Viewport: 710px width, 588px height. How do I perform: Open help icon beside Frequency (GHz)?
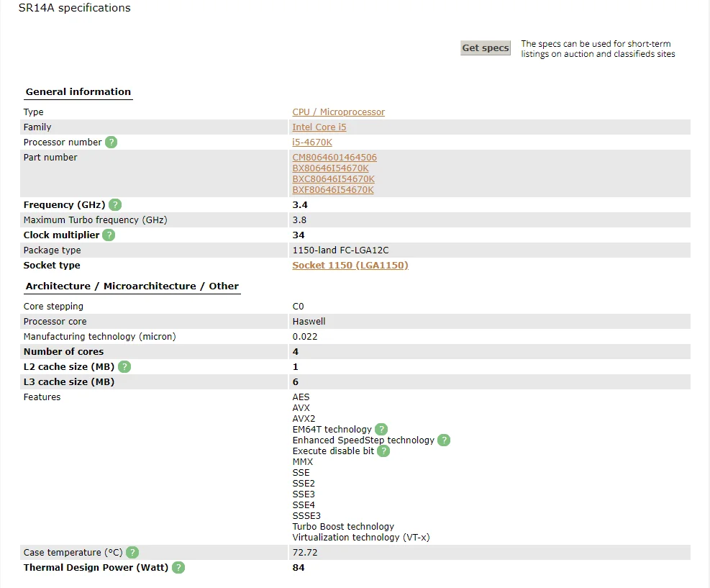pos(115,205)
